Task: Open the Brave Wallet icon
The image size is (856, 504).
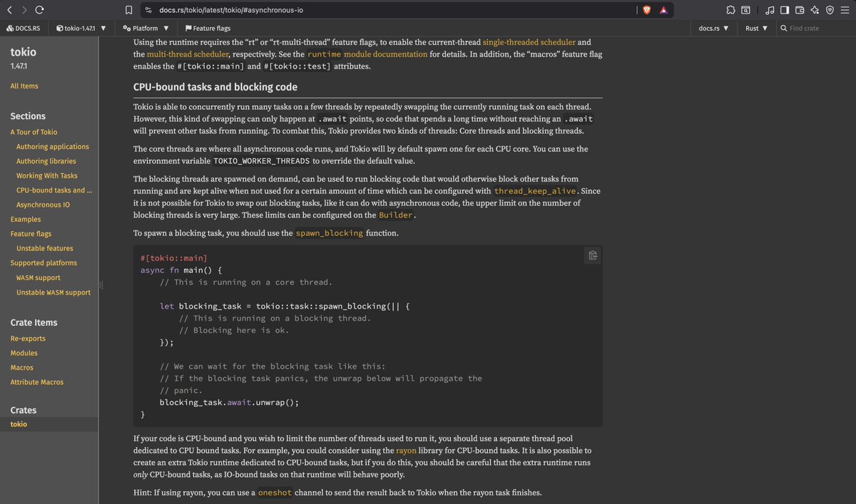Action: 800,10
